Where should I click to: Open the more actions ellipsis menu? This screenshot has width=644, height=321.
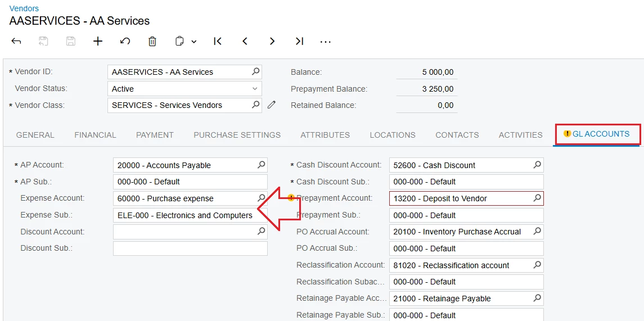(x=325, y=42)
